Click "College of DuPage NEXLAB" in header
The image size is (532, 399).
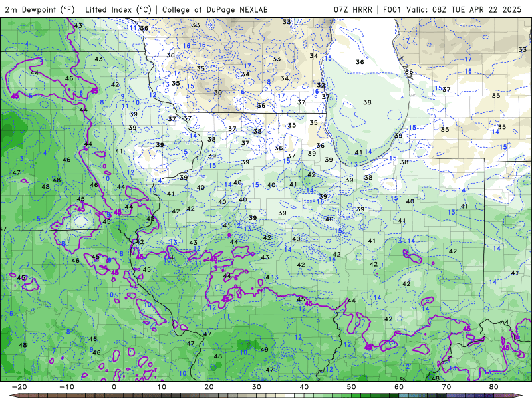coord(215,9)
